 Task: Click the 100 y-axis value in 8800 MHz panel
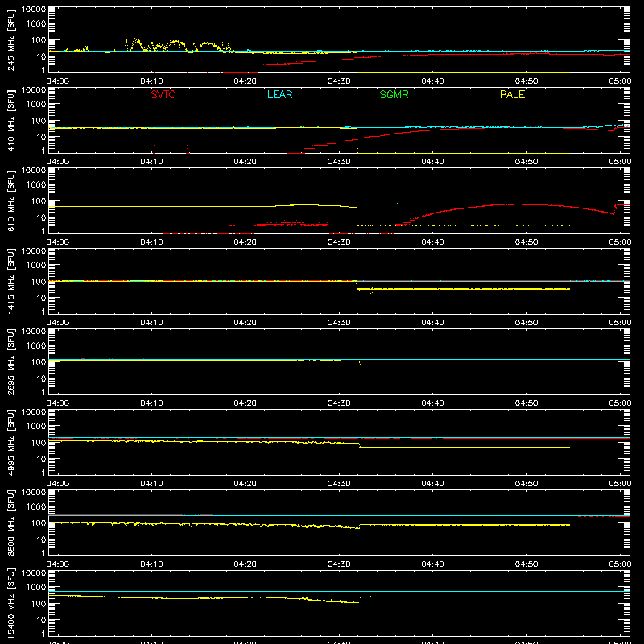39,523
